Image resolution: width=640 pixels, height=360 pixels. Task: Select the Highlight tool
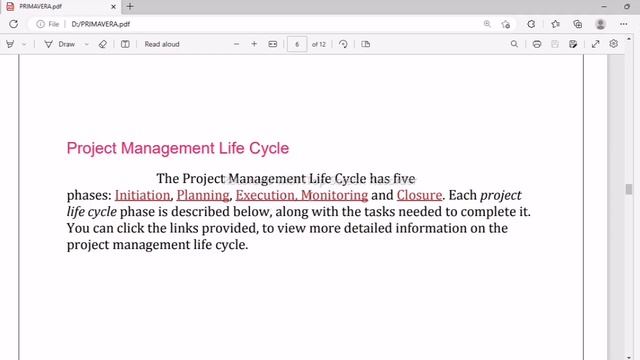pyautogui.click(x=10, y=44)
